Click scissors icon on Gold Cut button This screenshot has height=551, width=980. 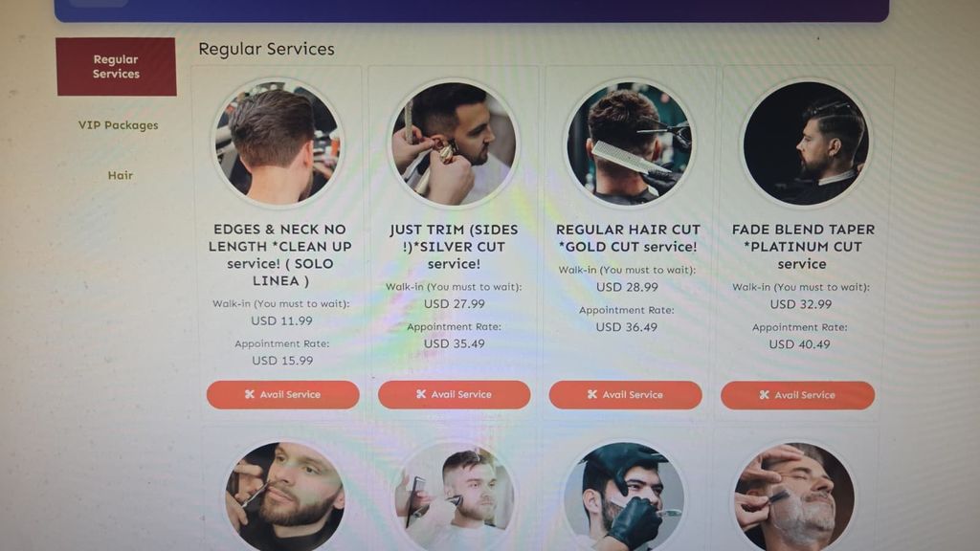(x=591, y=394)
